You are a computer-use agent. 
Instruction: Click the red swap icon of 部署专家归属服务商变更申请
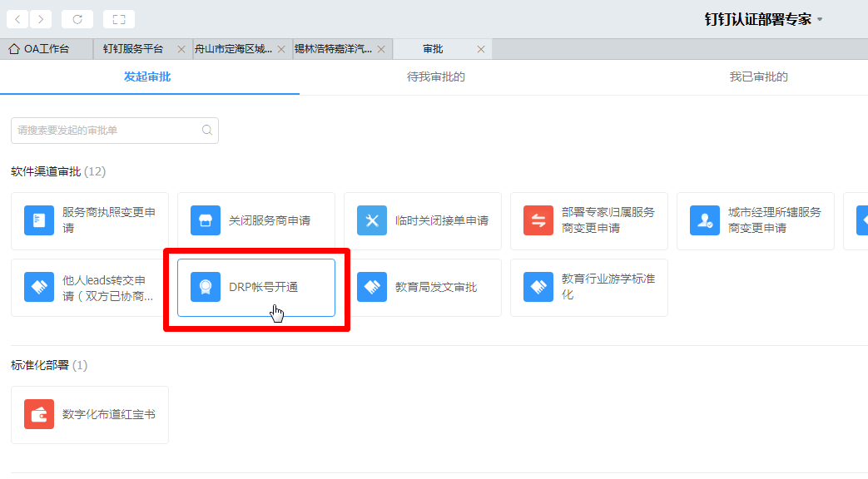pyautogui.click(x=538, y=220)
